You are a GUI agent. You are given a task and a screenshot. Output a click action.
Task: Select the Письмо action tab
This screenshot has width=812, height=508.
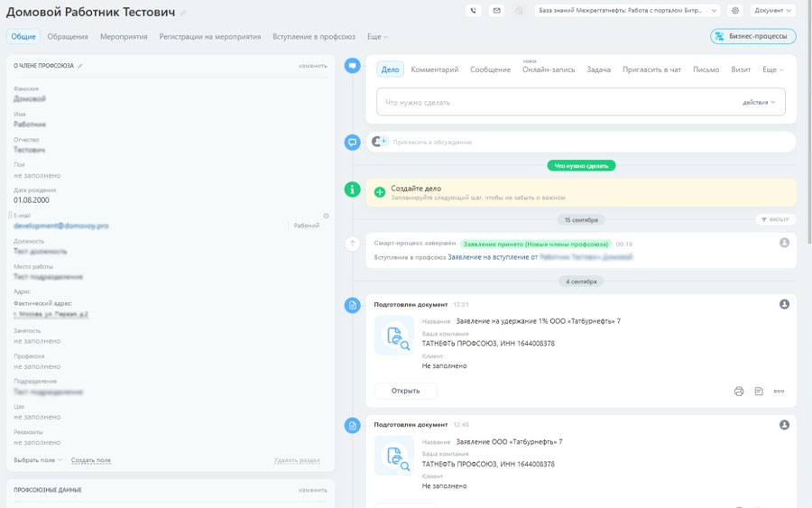[x=706, y=69]
